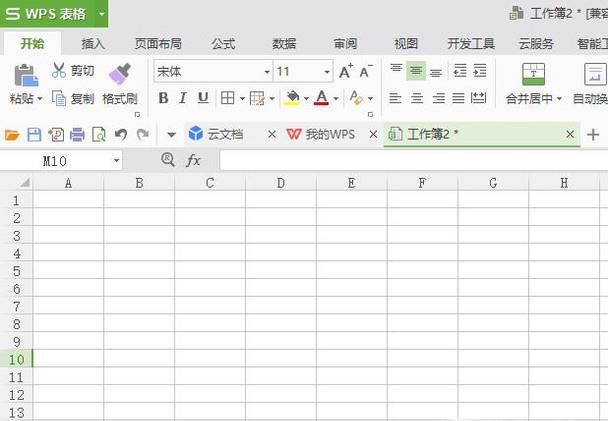Click the Increase Font Size icon
The image size is (608, 421).
tap(346, 71)
